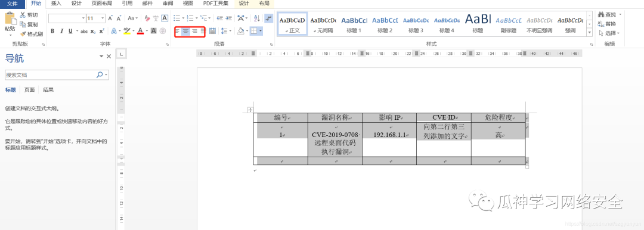644x230 pixels.
Task: Open the phonetic guide 文 icon
Action: click(156, 18)
